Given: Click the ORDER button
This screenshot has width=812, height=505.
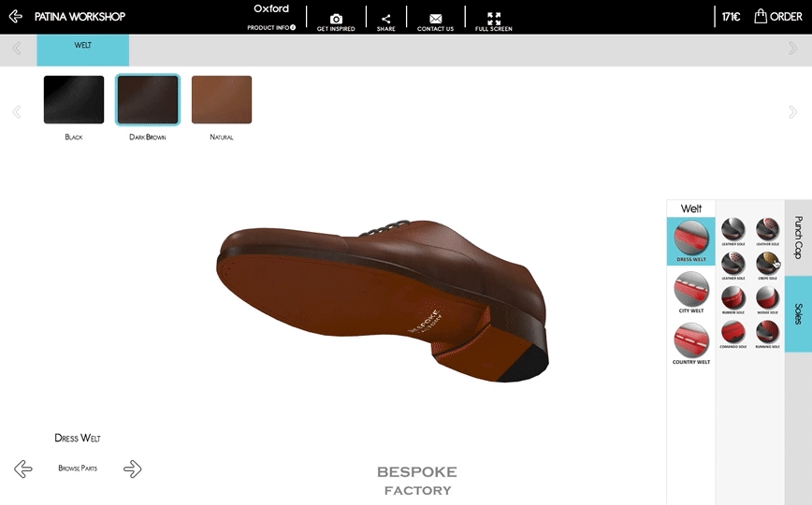Looking at the screenshot, I should click(778, 16).
